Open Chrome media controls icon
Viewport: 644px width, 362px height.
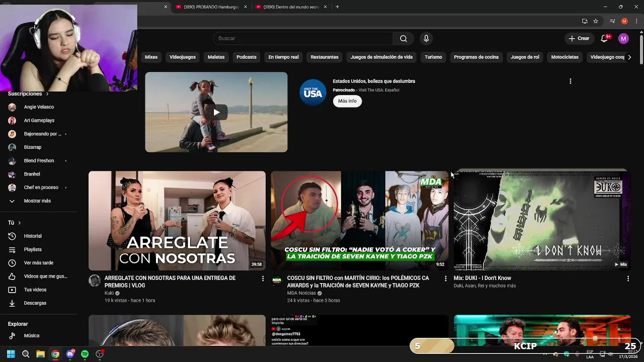click(612, 21)
